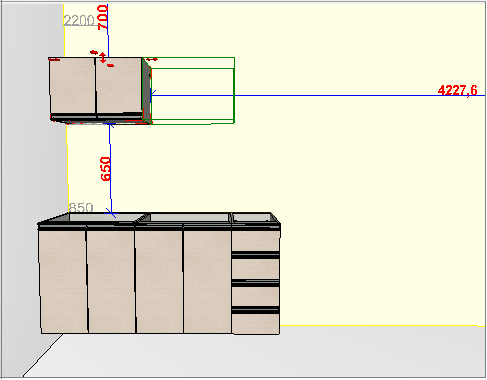Screen dimensions: 487x380
Task: Click the red horizontal arrow above green outline
Action: [x=152, y=59]
